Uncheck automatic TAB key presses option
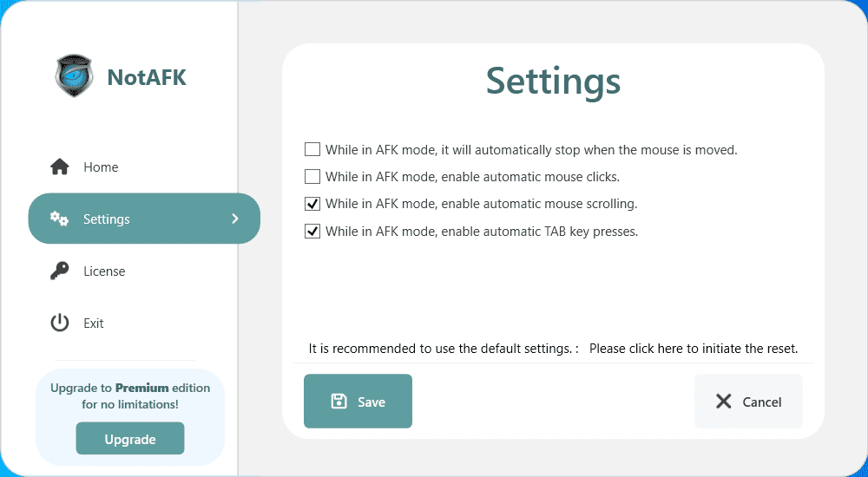Screen dimensions: 868x477 pos(312,232)
